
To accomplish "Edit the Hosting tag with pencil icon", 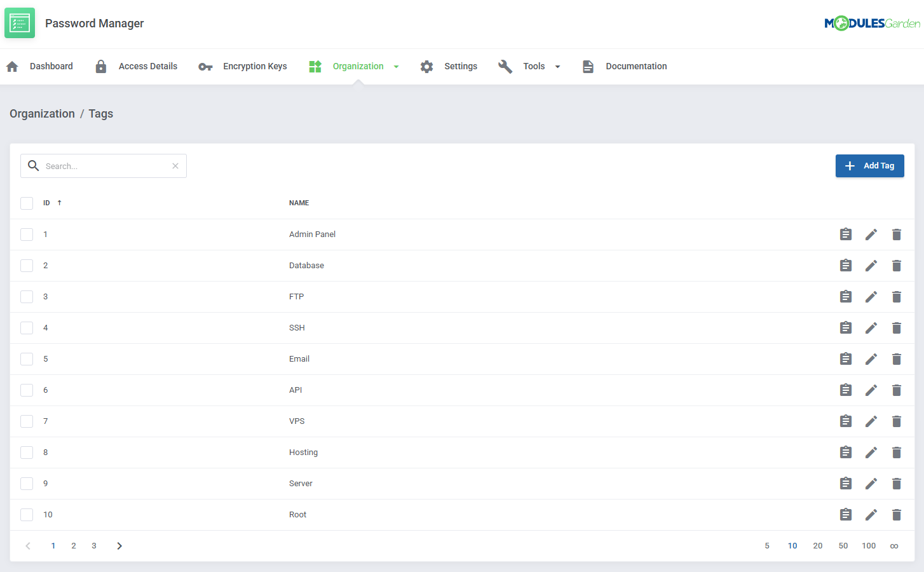I will coord(871,453).
